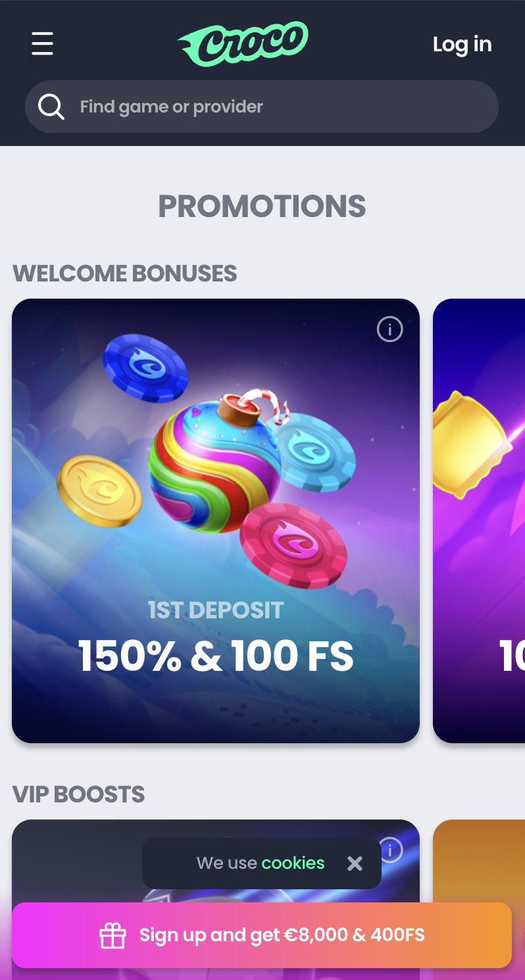The image size is (525, 980).
Task: Open info for the 1st deposit bonus
Action: coord(389,329)
